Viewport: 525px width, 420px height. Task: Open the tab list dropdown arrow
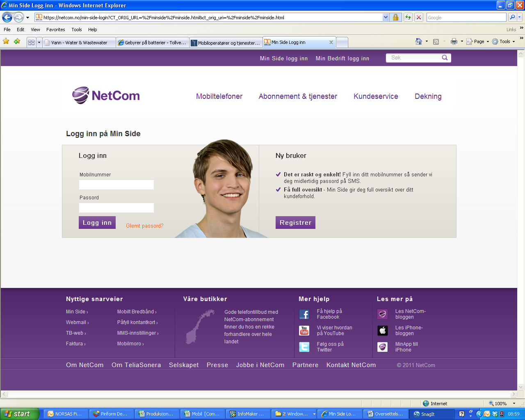click(x=39, y=42)
